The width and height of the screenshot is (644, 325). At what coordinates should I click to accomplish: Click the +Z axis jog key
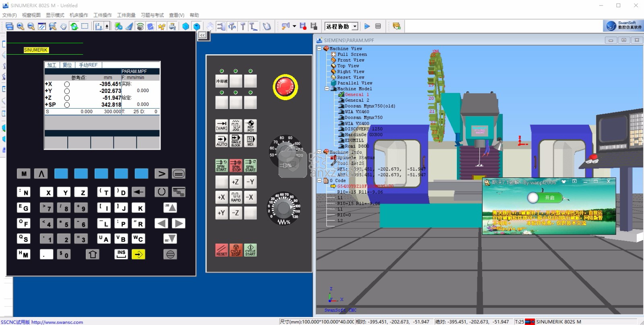coord(236,182)
